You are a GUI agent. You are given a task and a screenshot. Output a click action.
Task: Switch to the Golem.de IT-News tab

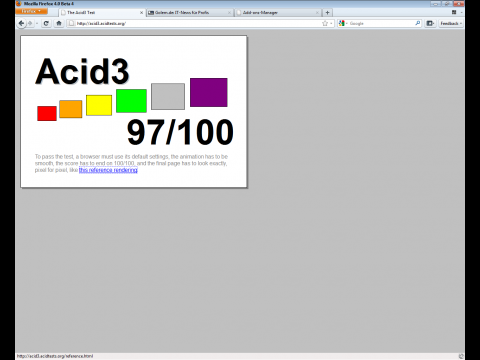click(189, 12)
